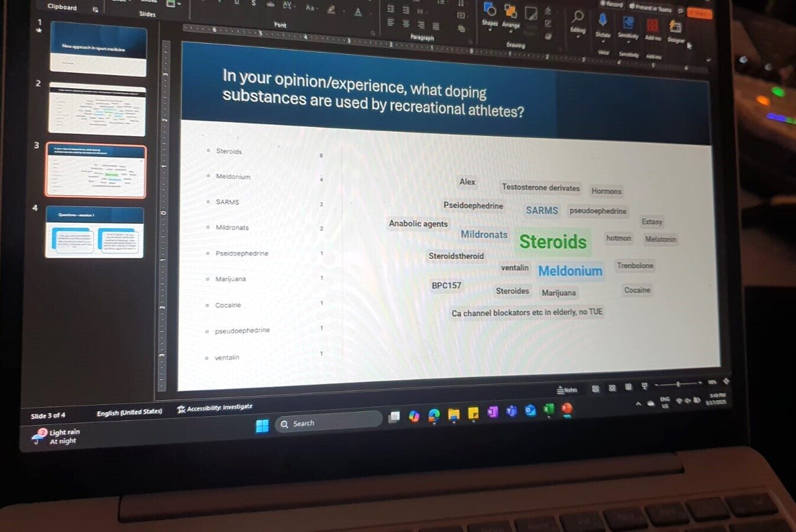Start the Slide Show from status bar
Viewport: 796px width, 532px height.
pos(645,386)
